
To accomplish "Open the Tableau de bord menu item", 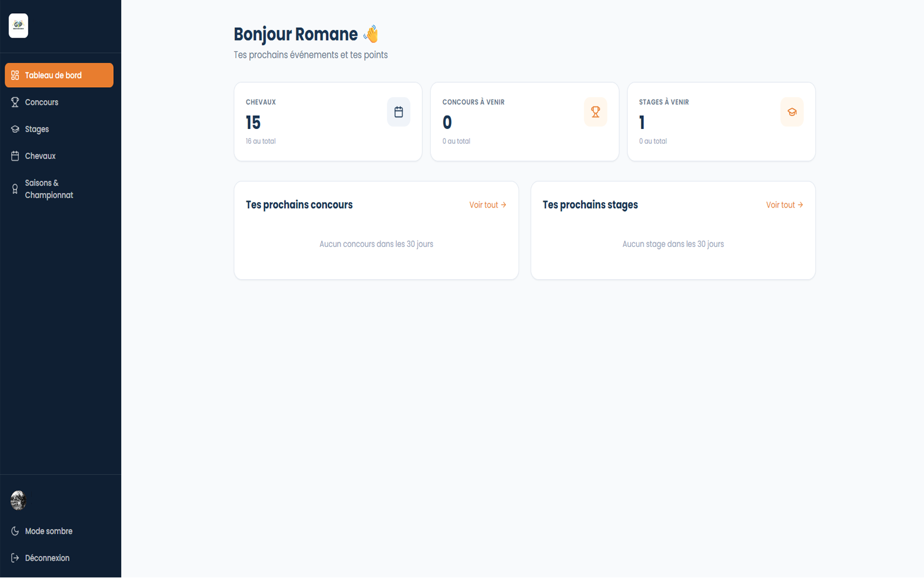I will [59, 75].
